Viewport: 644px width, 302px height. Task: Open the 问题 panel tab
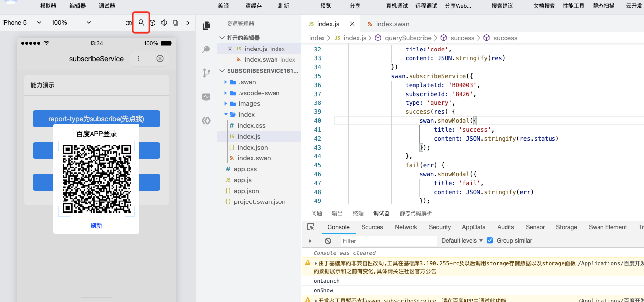[317, 213]
